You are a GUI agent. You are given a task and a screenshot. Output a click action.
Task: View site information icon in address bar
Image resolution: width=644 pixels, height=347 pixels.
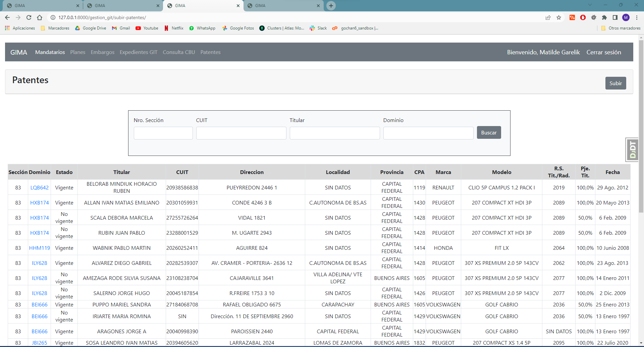[53, 17]
